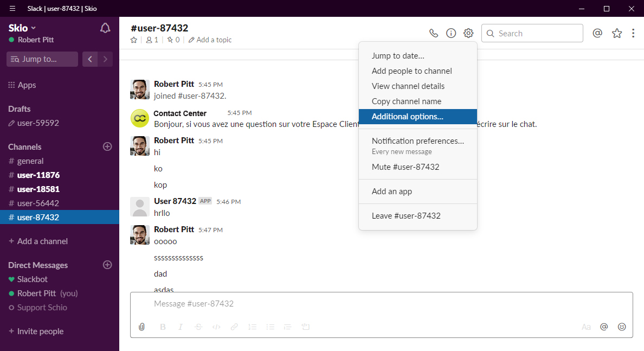Add a channel via Channels plus icon

click(x=107, y=146)
